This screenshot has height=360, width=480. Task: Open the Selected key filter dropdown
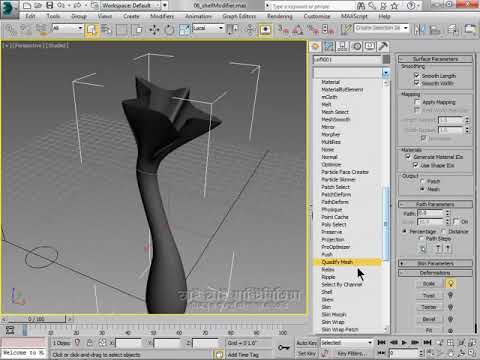346,343
